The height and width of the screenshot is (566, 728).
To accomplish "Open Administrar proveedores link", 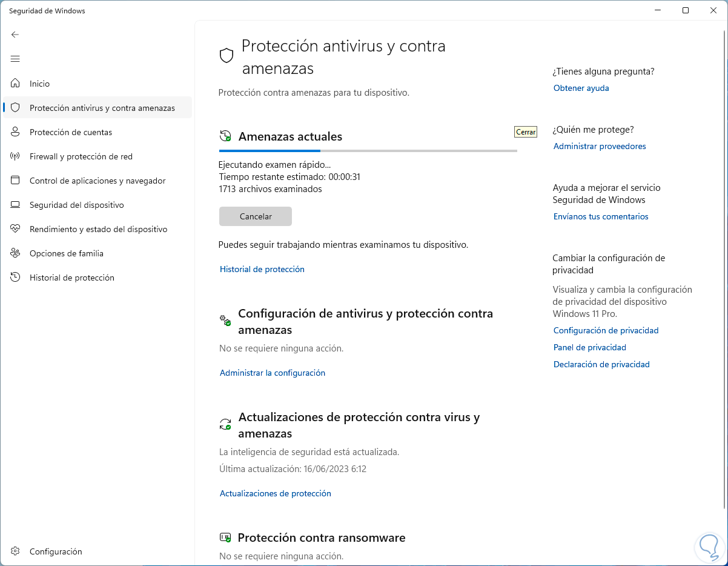I will tap(599, 146).
